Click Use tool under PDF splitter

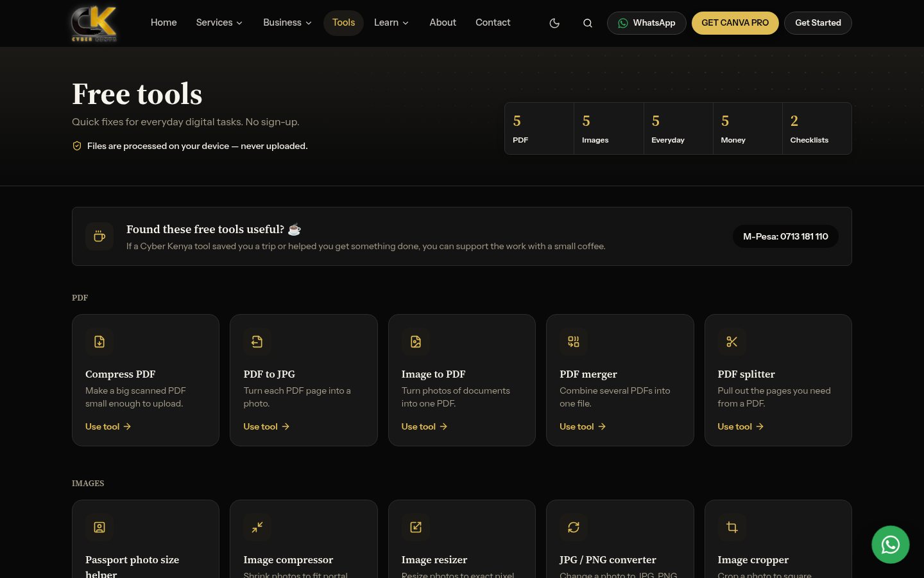point(740,426)
